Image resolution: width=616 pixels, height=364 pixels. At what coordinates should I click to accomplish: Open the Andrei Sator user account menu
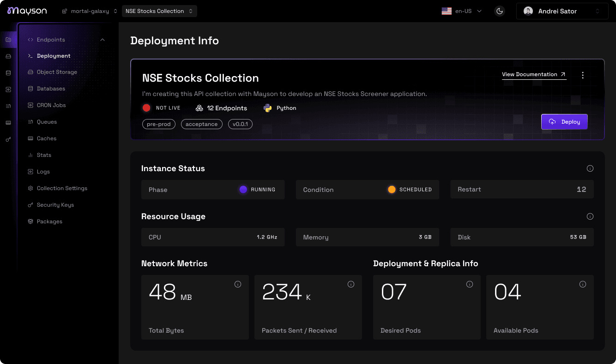[x=562, y=11]
